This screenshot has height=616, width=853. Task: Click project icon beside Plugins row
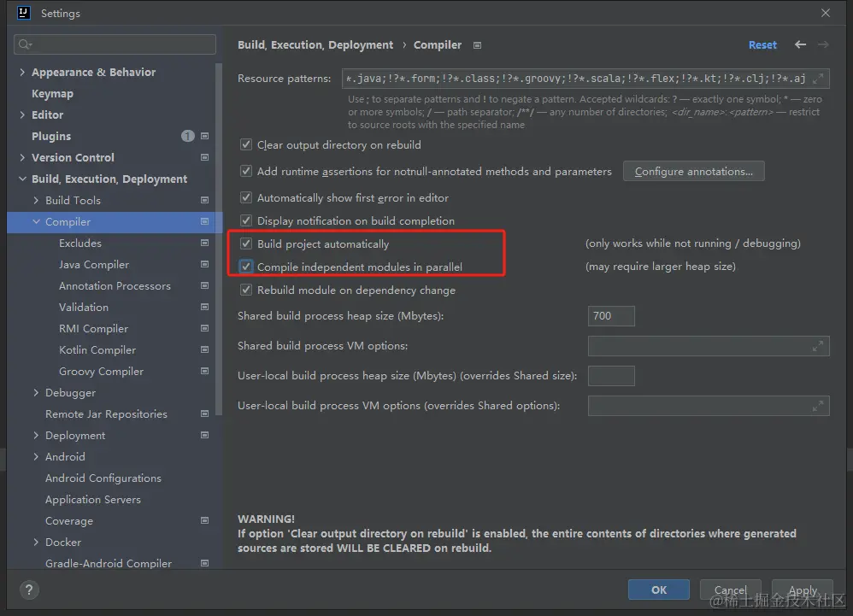click(204, 136)
